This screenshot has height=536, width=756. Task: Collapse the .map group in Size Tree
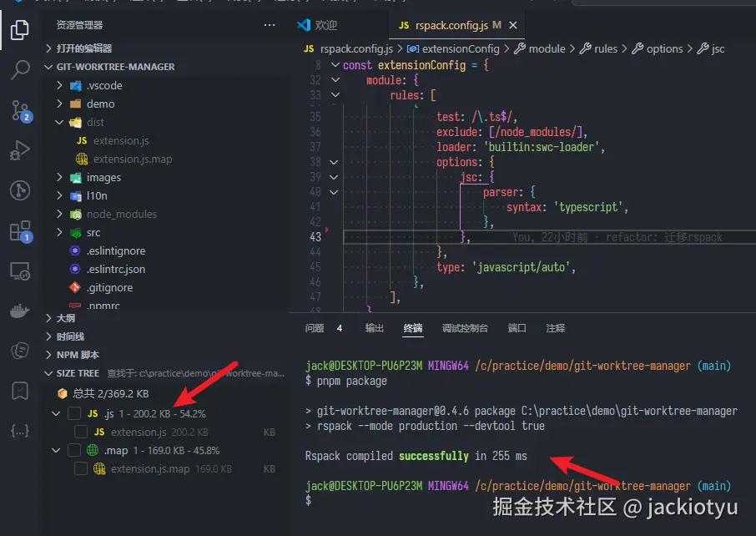(56, 450)
